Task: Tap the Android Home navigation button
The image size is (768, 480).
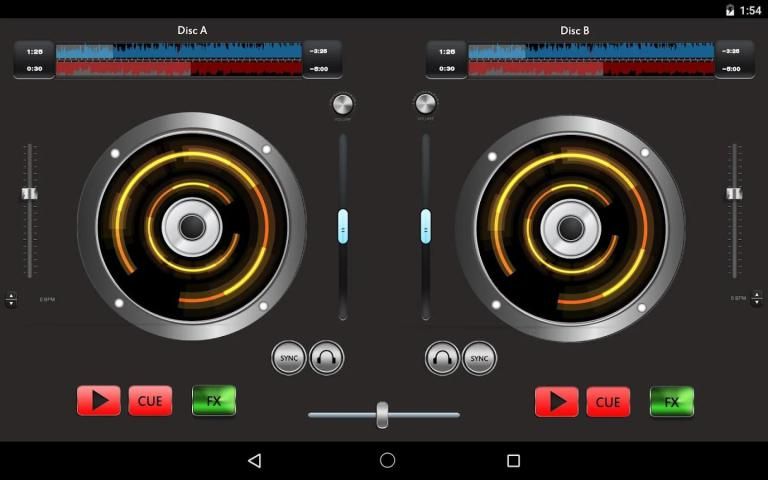Action: [x=387, y=460]
